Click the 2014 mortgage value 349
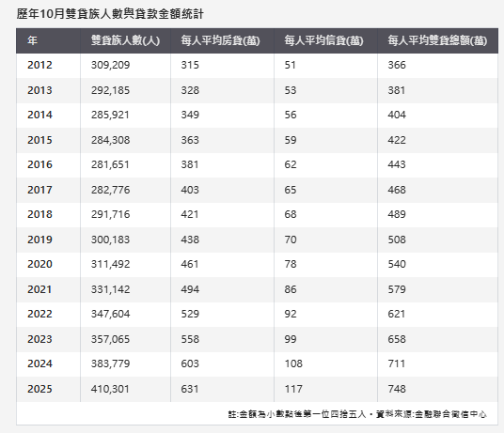This screenshot has width=504, height=433. click(x=190, y=115)
